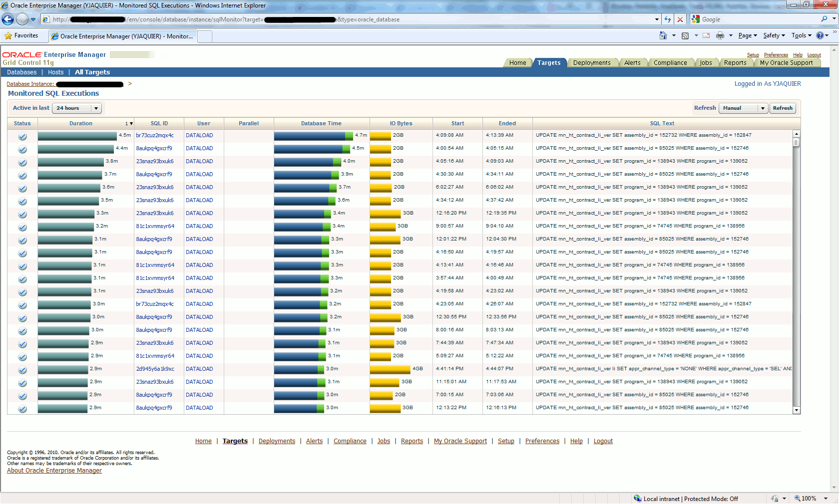The width and height of the screenshot is (839, 504).
Task: Click the blue Help question mark icon
Action: 820,35
